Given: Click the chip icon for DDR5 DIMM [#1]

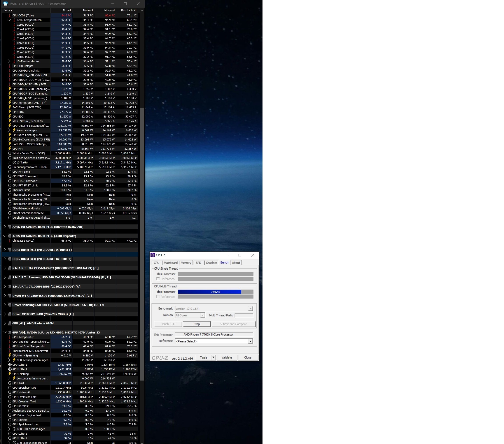Looking at the screenshot, I should pos(10,250).
